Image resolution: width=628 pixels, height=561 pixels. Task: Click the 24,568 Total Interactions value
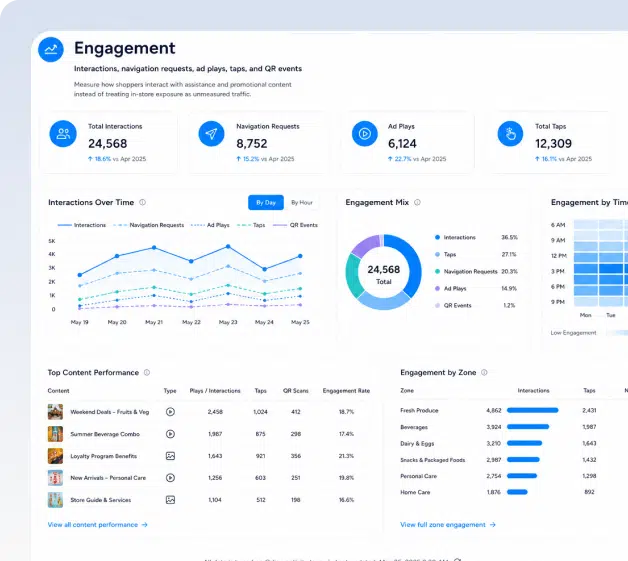[x=107, y=143]
